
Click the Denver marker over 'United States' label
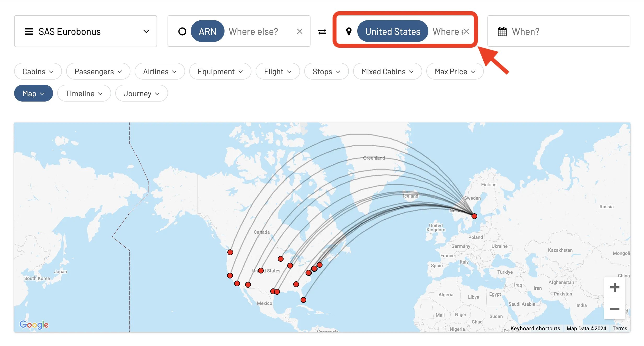point(261,271)
